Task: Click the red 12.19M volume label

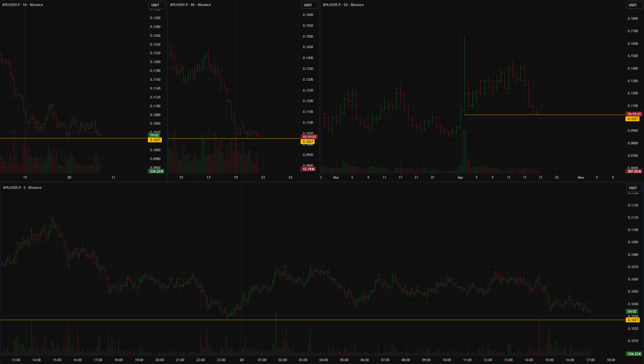Action: tap(308, 169)
